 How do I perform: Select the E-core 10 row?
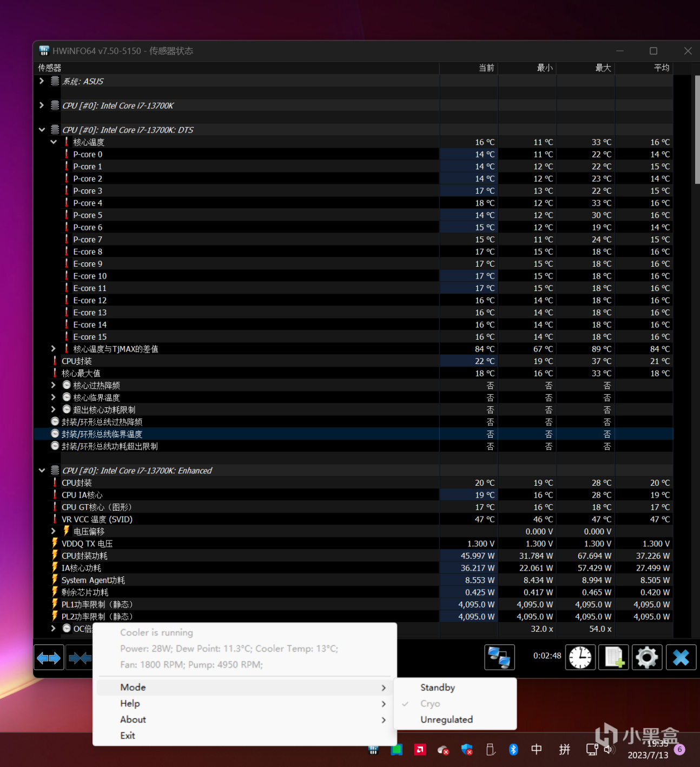353,276
